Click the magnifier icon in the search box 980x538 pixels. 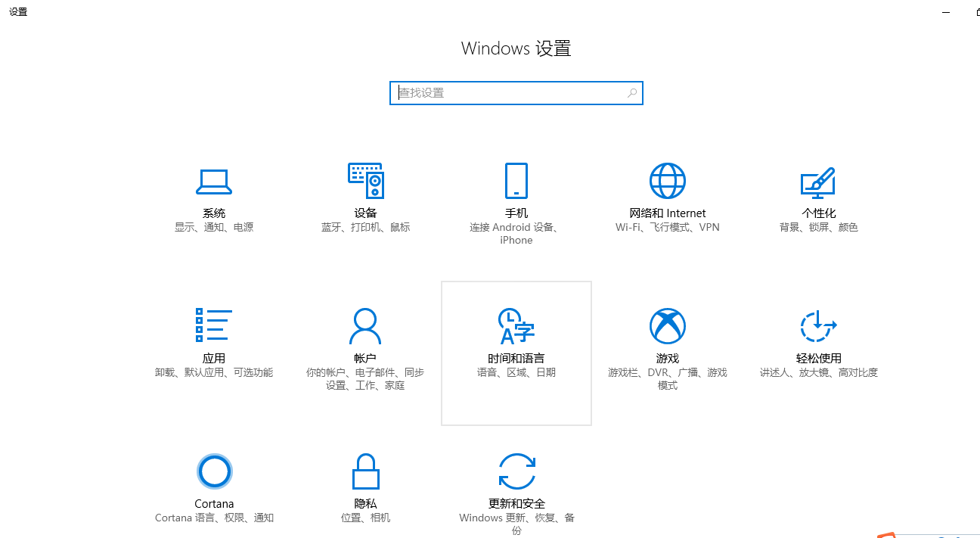coord(631,92)
